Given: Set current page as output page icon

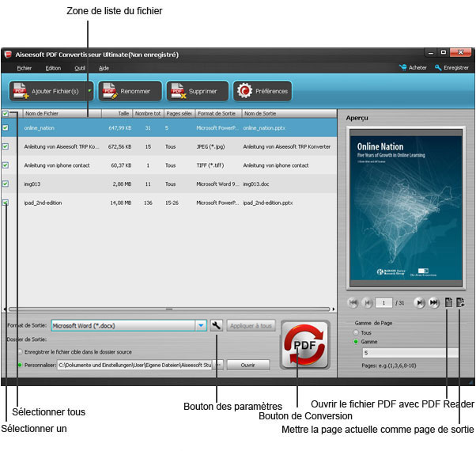Looking at the screenshot, I should click(461, 302).
